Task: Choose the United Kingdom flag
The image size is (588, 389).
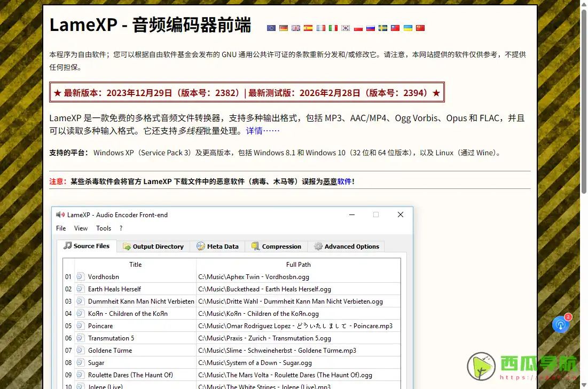Action: point(296,28)
